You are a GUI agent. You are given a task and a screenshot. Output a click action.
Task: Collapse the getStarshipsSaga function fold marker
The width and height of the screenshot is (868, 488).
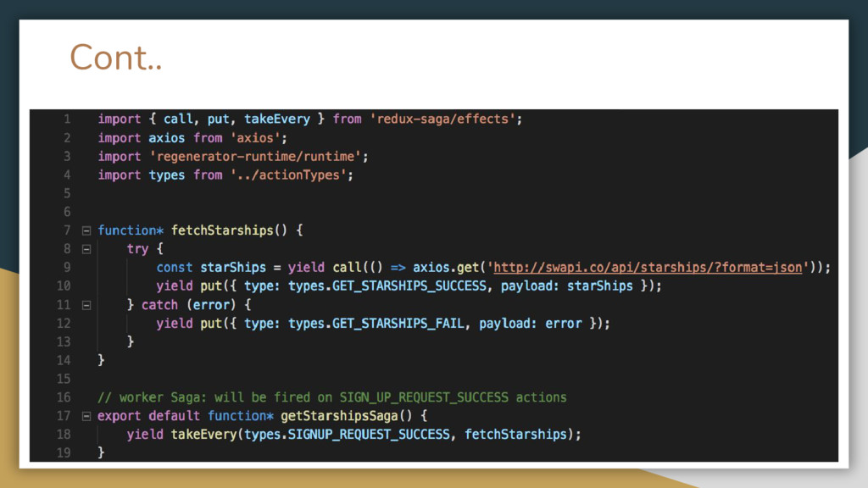pos(86,416)
